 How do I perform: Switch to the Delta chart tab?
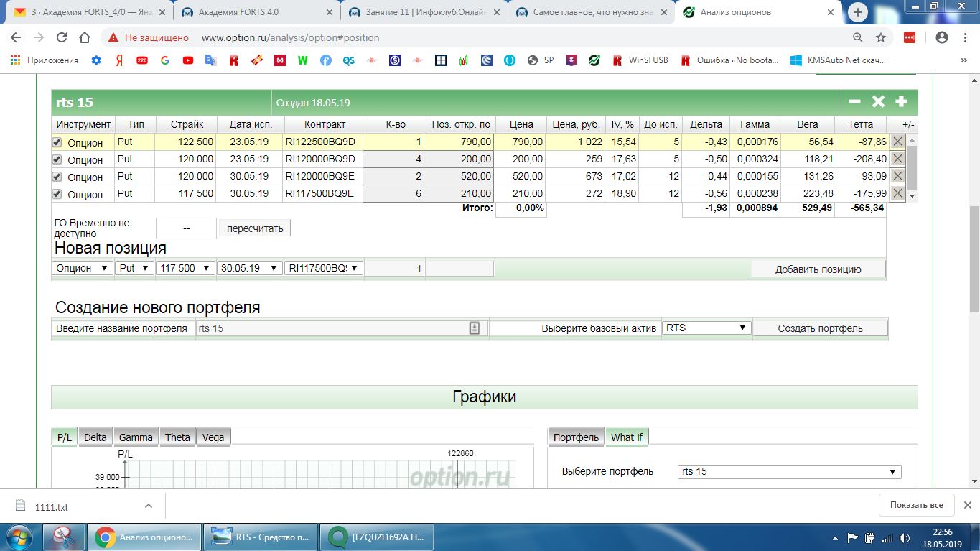95,437
